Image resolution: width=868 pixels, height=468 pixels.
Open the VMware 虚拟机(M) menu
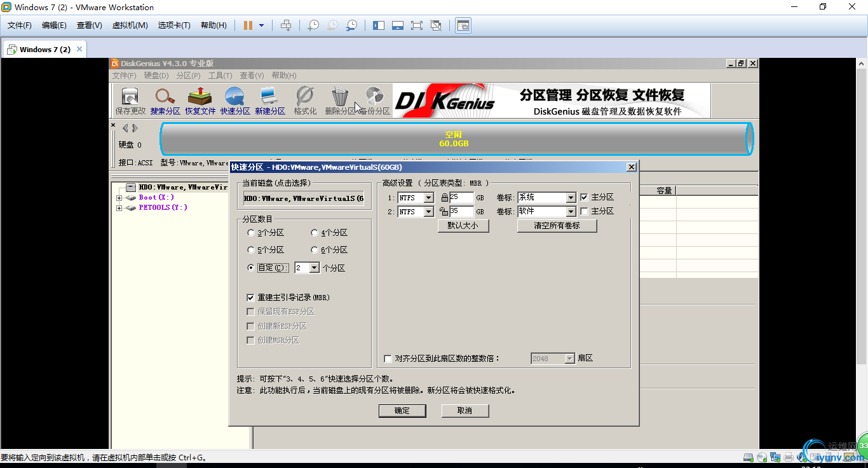coord(130,25)
